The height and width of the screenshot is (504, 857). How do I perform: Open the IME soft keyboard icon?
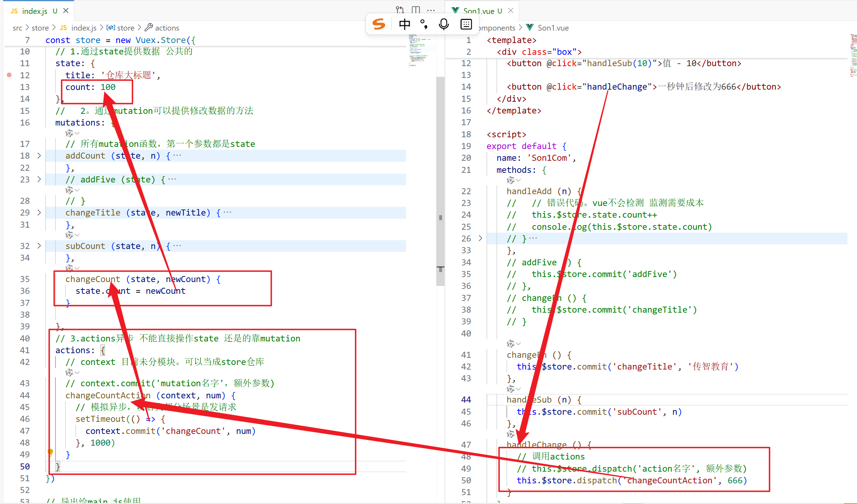tap(466, 24)
